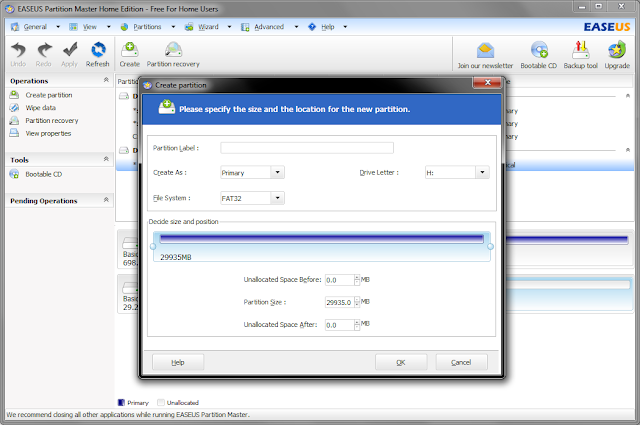Click the Create toolbar icon
This screenshot has height=425, width=640.
pyautogui.click(x=130, y=50)
